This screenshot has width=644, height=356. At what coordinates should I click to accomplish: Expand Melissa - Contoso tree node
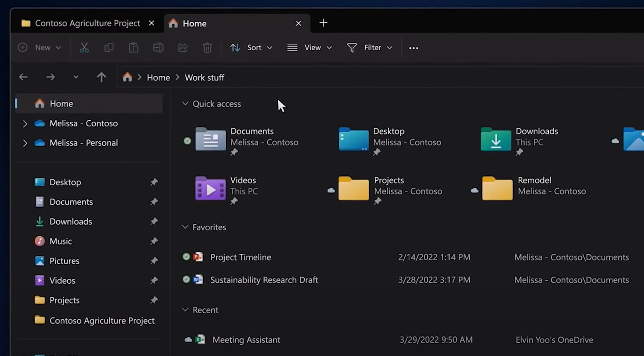tap(25, 124)
